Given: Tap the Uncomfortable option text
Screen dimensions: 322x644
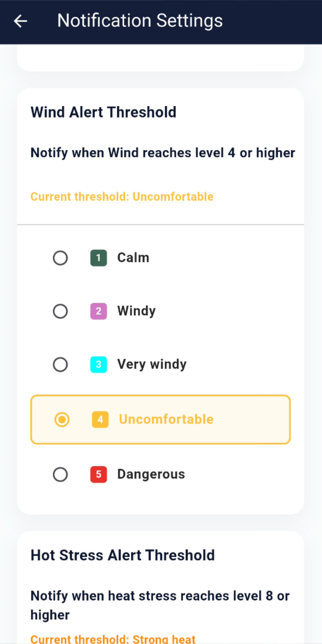Looking at the screenshot, I should (166, 419).
